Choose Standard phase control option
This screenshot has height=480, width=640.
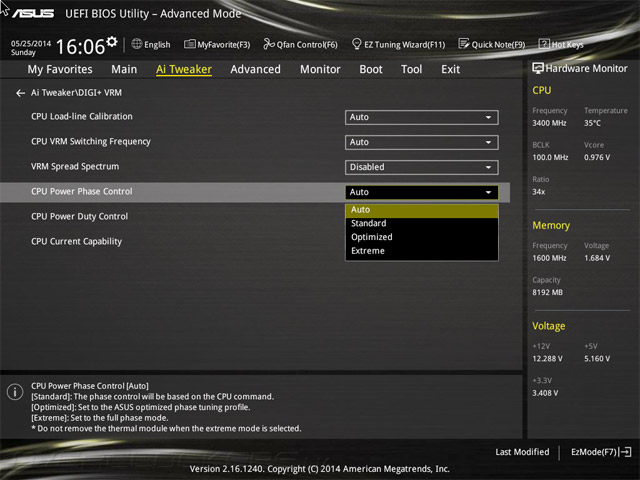click(x=421, y=223)
